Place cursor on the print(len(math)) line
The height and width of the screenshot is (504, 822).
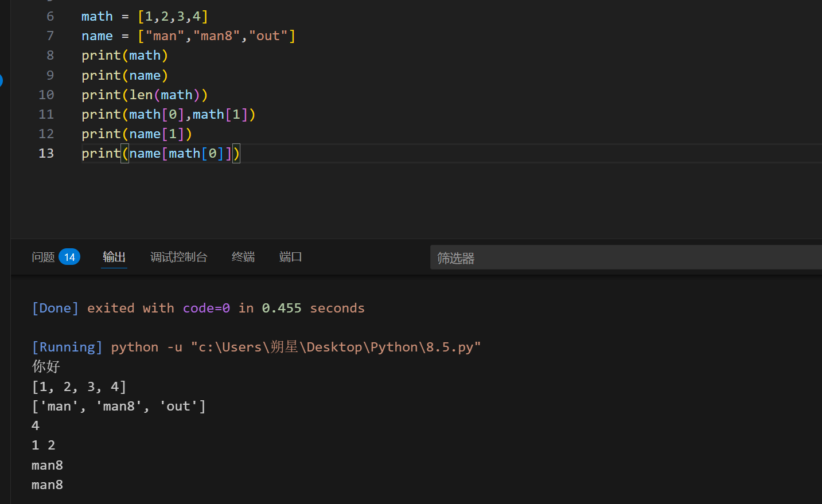145,95
